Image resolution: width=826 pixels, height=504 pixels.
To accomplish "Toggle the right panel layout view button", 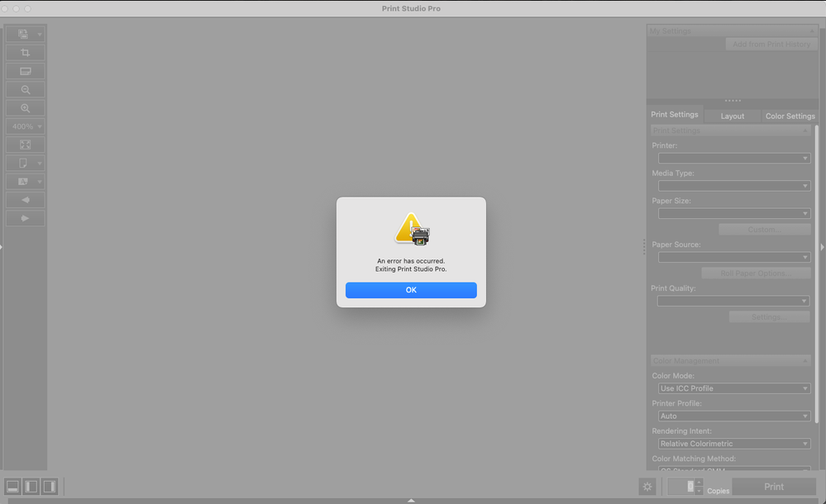I will click(x=49, y=487).
